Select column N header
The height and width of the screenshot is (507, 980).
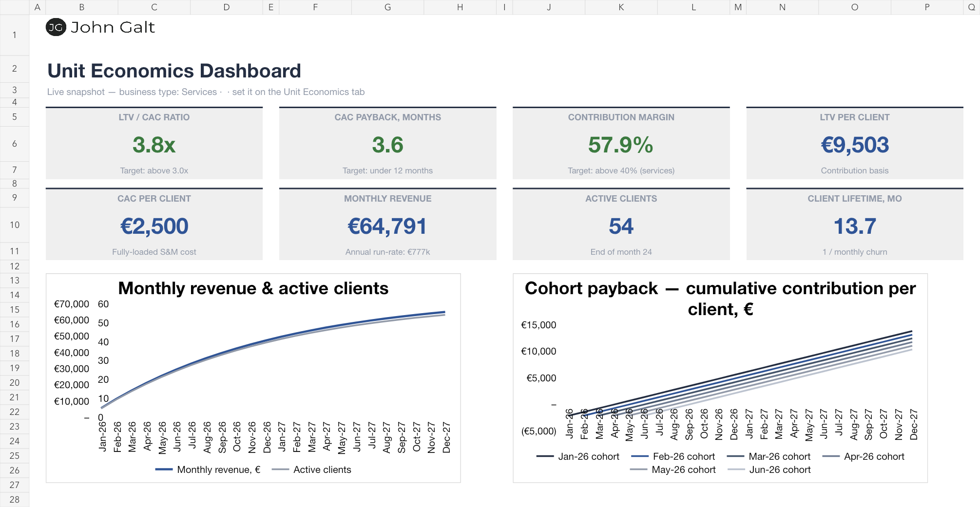coord(782,7)
